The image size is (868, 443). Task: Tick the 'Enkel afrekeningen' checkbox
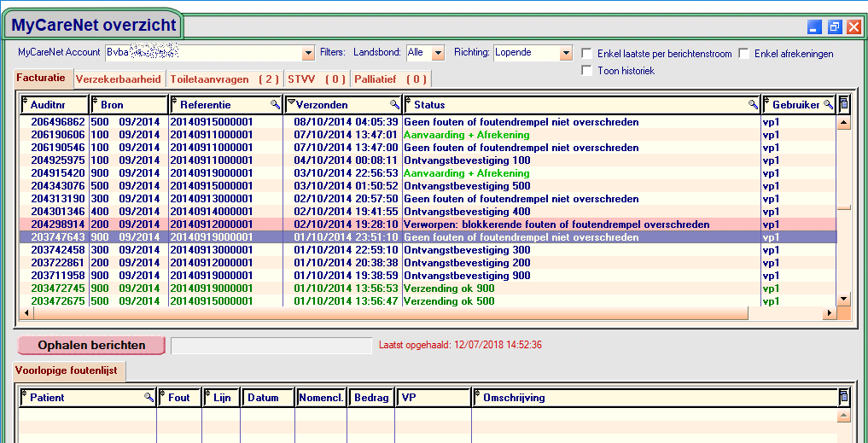744,54
